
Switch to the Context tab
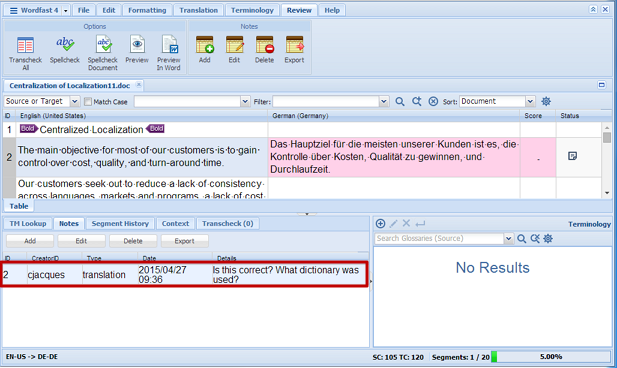pos(175,224)
